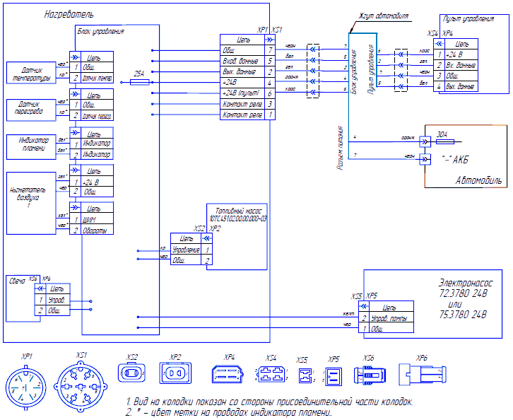Click the "ШИМ" row

click(92, 219)
